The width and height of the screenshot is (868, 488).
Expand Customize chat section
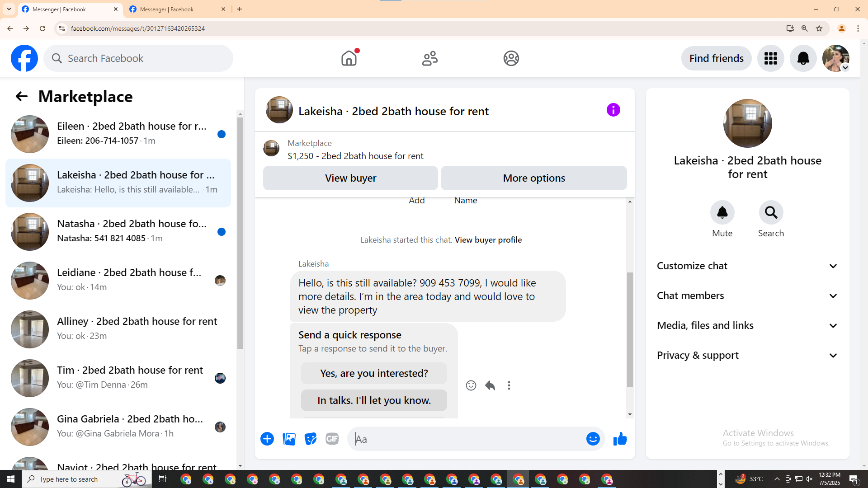(747, 266)
